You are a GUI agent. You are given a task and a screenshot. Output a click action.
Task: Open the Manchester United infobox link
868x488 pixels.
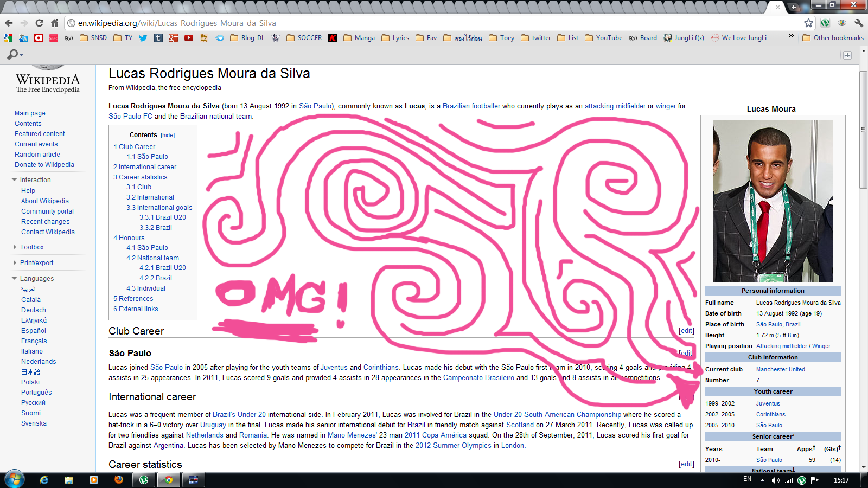(781, 370)
